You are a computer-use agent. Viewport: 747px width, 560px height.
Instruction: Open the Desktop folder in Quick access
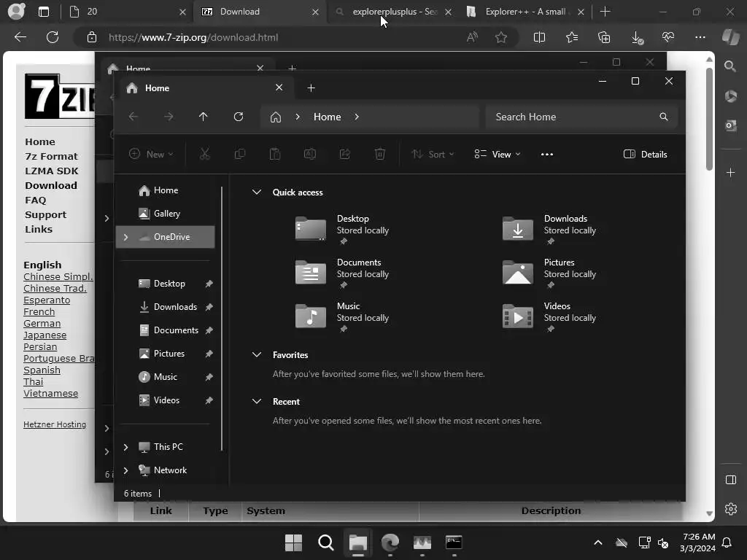(342, 230)
